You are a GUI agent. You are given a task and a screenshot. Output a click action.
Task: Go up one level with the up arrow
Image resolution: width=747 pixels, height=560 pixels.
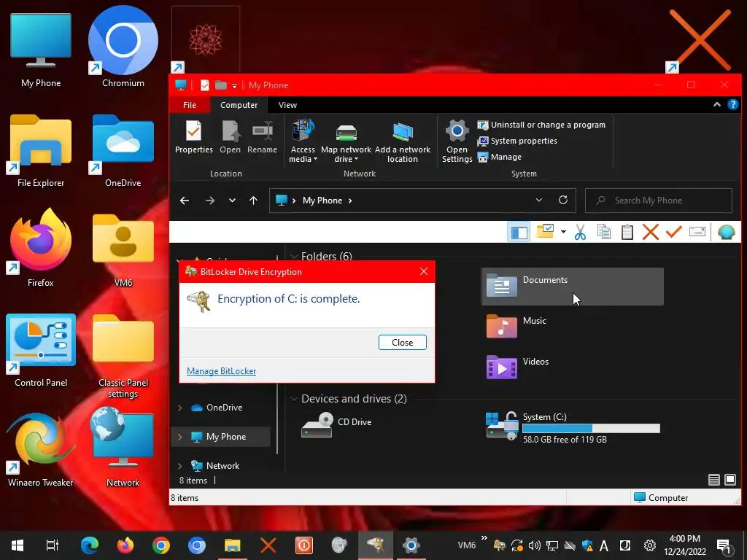click(253, 201)
